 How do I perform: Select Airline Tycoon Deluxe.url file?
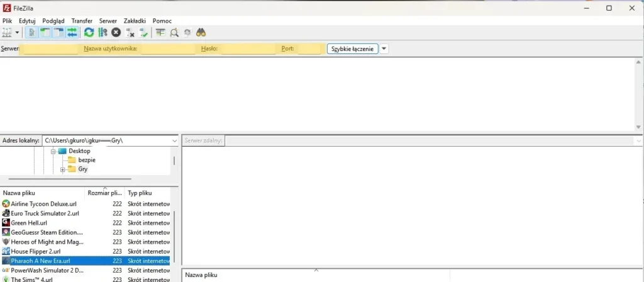[86, 204]
